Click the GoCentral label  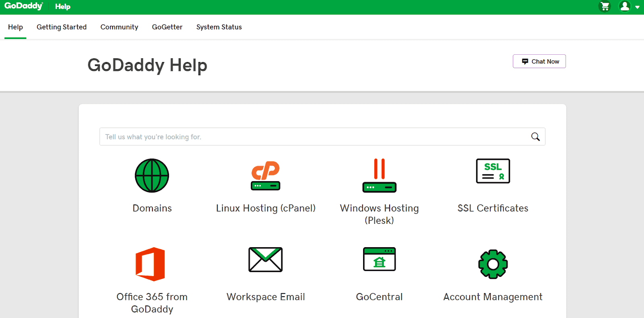[379, 297]
